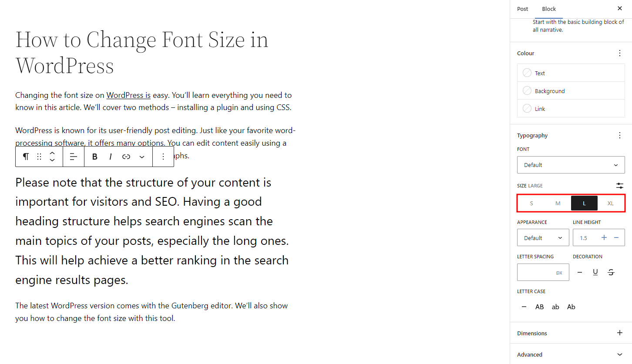The height and width of the screenshot is (364, 632).
Task: Click the custom font size settings icon
Action: coord(620,186)
